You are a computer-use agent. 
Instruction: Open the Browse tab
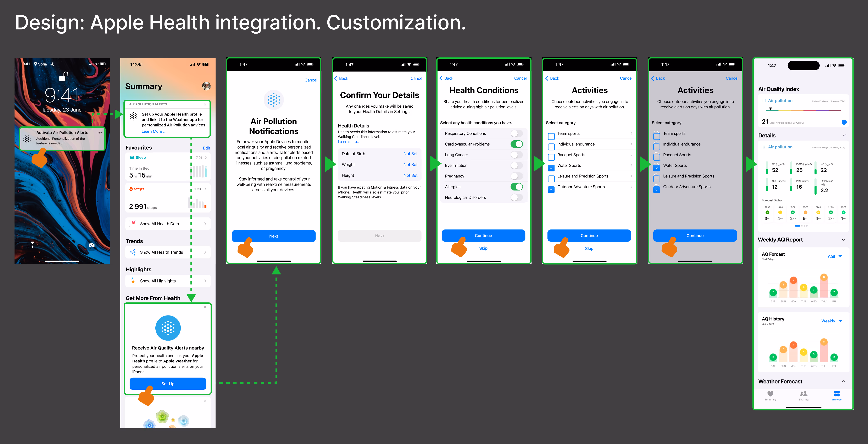[837, 395]
